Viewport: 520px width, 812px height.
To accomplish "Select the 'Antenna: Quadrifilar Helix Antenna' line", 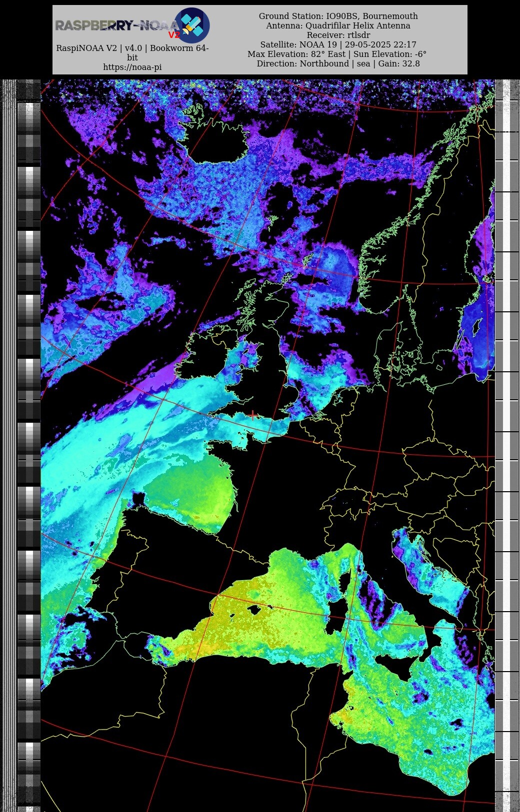I will [338, 25].
